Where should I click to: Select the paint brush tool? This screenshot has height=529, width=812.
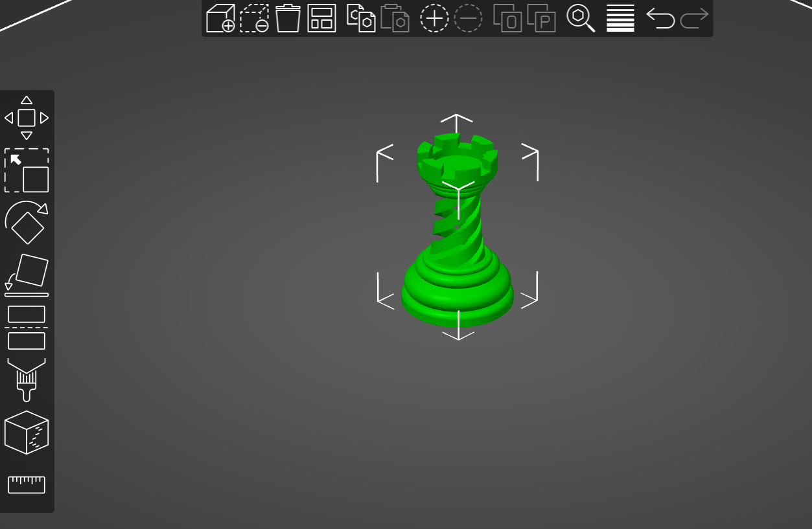click(26, 379)
